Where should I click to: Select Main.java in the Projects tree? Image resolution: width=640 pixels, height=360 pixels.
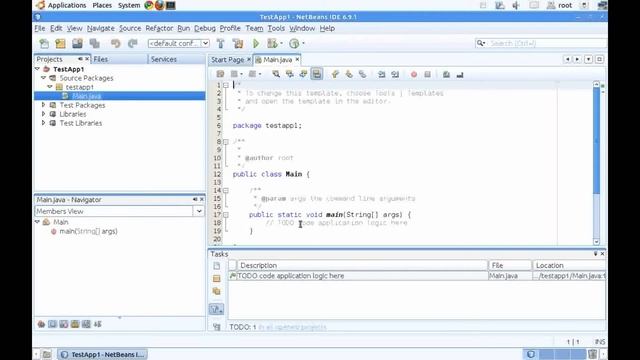[x=87, y=96]
